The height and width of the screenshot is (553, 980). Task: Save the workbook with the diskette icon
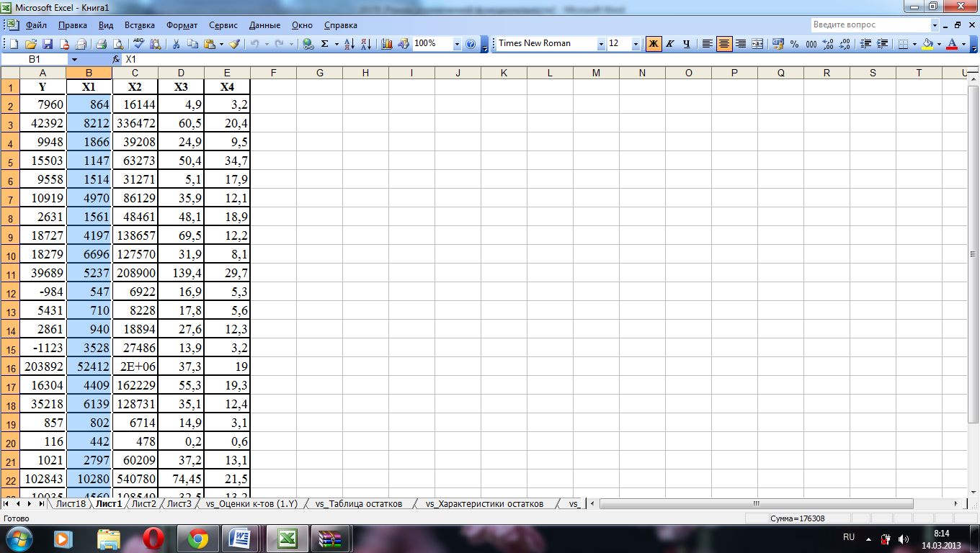click(x=48, y=44)
